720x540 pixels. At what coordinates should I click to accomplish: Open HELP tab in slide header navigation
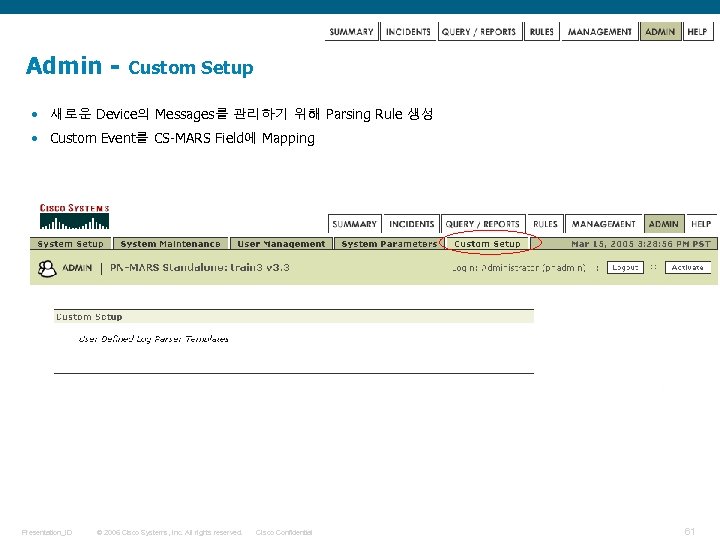698,32
